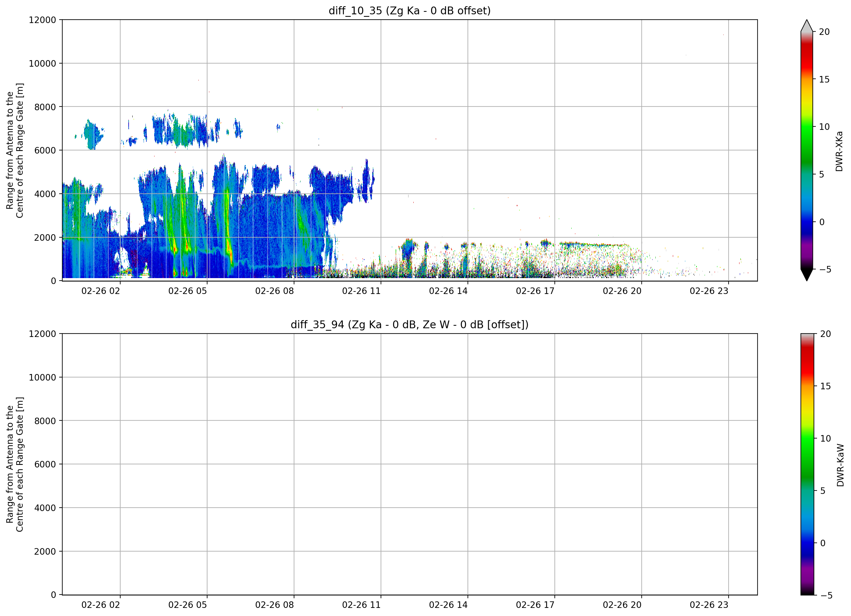This screenshot has width=851, height=616.
Task: Click "02-26 14" tick under the bottom plot
Action: coord(448,605)
